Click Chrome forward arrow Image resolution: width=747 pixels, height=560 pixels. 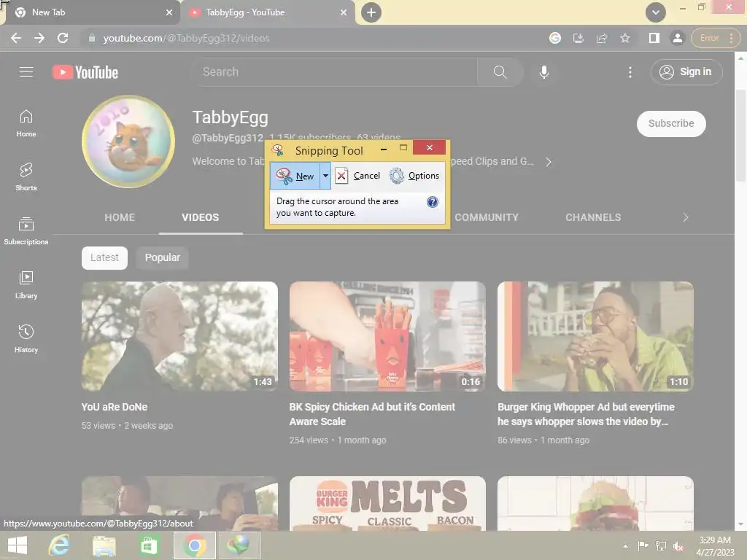[x=39, y=38]
